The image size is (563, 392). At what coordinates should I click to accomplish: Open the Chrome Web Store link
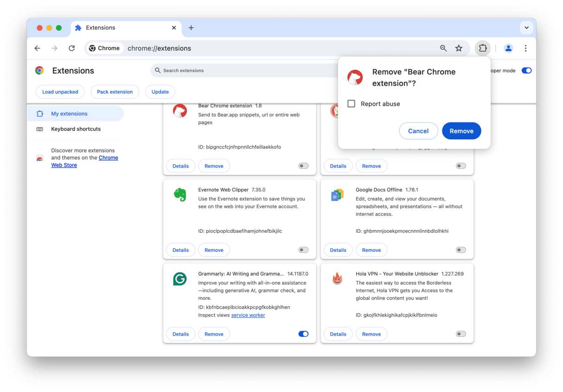click(85, 162)
